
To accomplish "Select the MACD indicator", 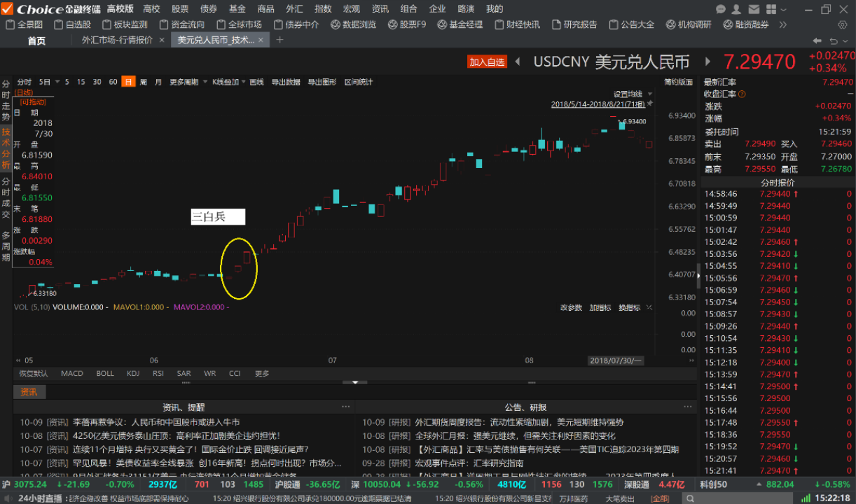I will [x=72, y=374].
